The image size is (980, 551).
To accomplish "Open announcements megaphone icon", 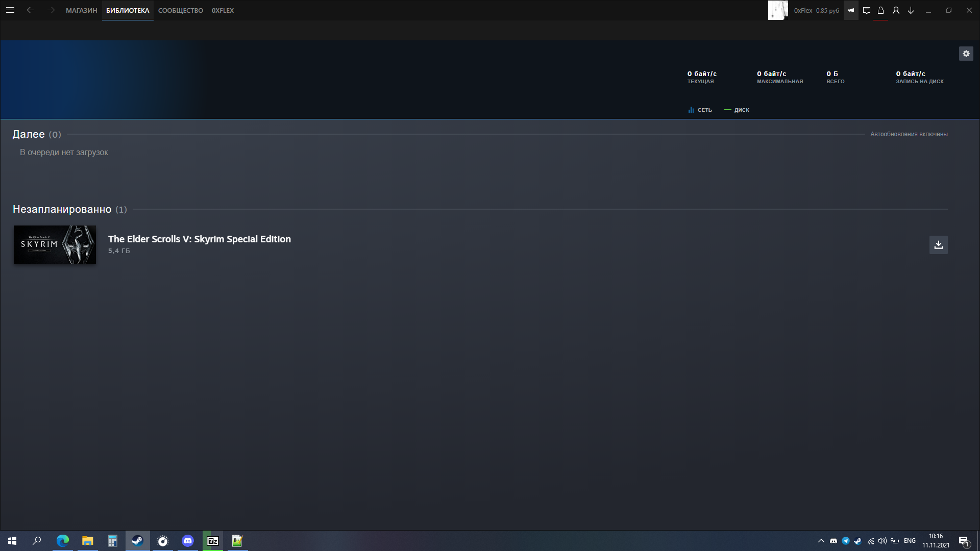I will tap(851, 10).
